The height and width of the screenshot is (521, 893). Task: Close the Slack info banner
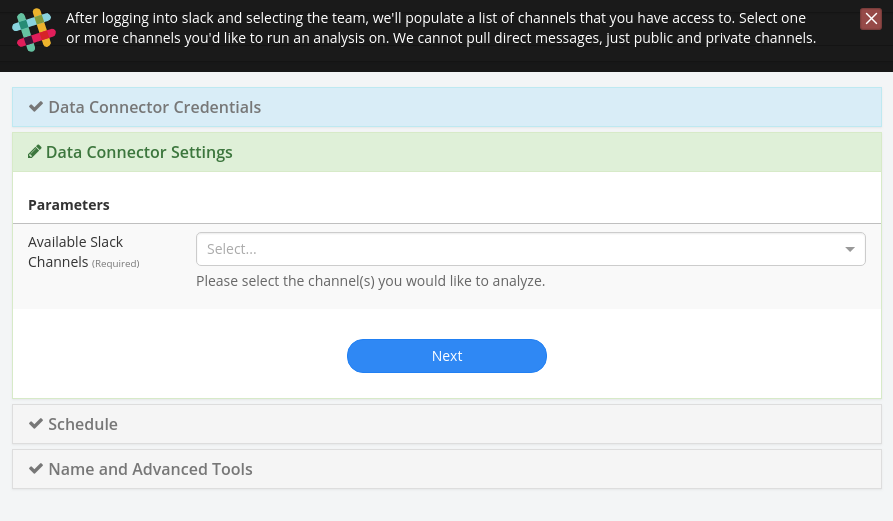click(x=871, y=19)
